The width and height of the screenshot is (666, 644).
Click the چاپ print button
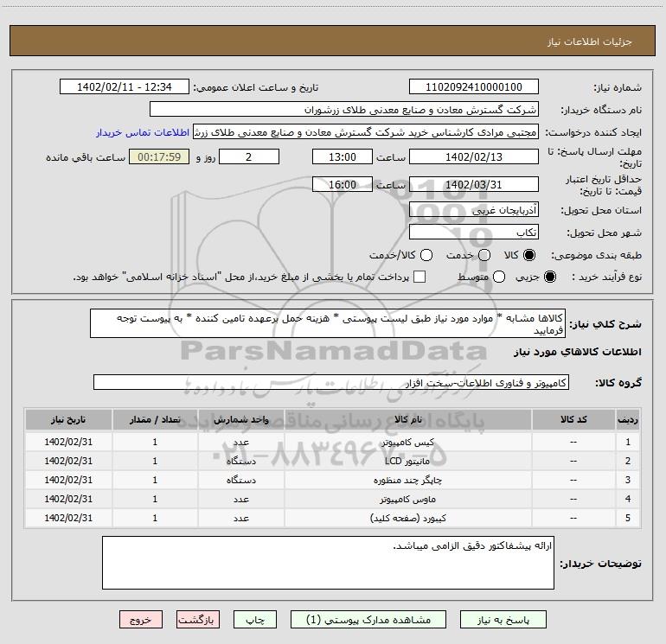[x=255, y=620]
